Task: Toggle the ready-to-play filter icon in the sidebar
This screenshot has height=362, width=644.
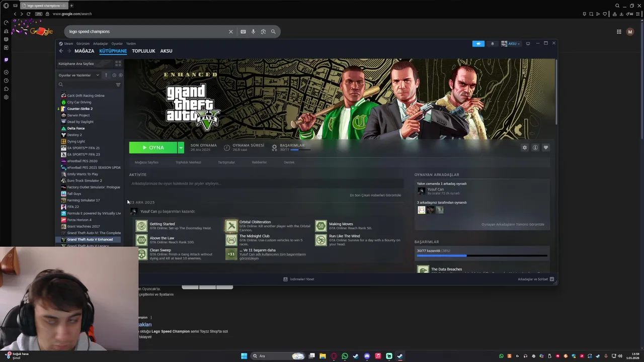Action: [120, 75]
